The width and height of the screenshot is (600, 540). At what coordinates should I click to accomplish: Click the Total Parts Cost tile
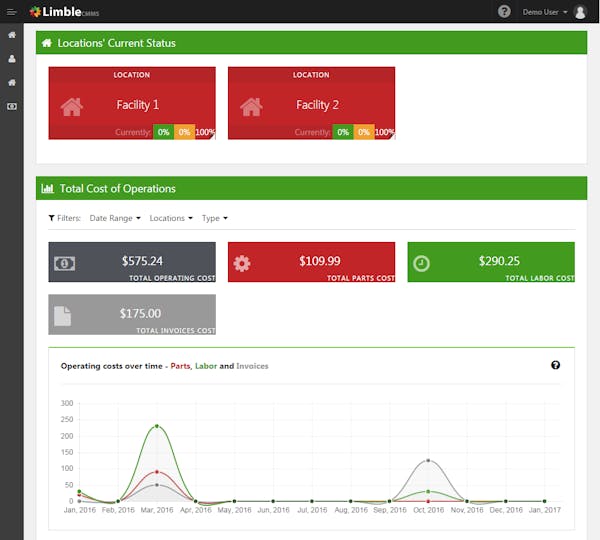311,262
